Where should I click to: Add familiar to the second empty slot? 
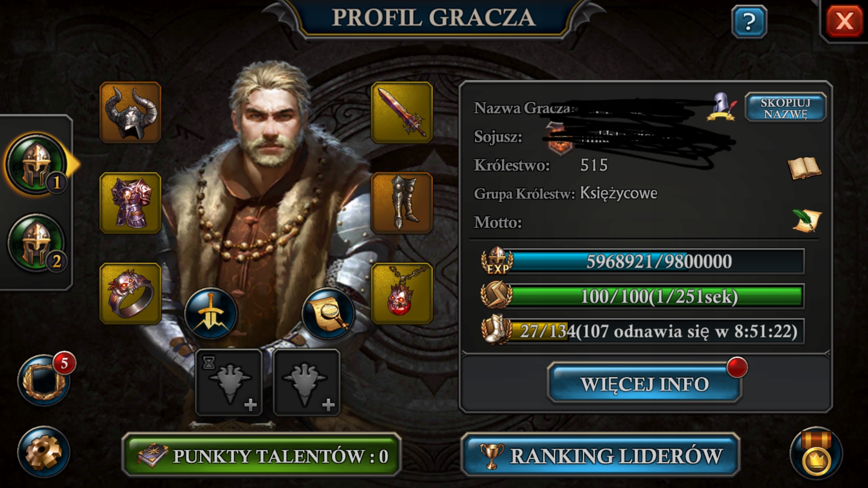coord(307,382)
